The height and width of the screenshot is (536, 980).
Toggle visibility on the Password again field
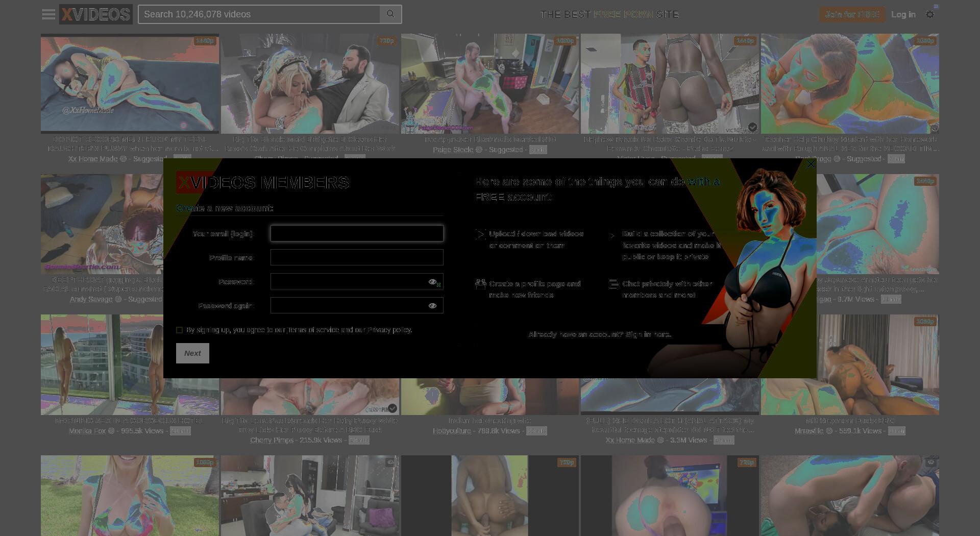click(x=432, y=306)
